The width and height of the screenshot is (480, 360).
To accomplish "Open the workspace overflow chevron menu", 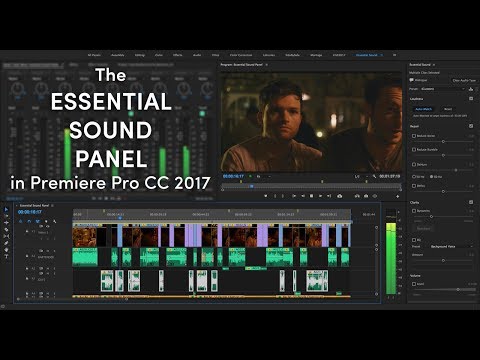I will [395, 55].
